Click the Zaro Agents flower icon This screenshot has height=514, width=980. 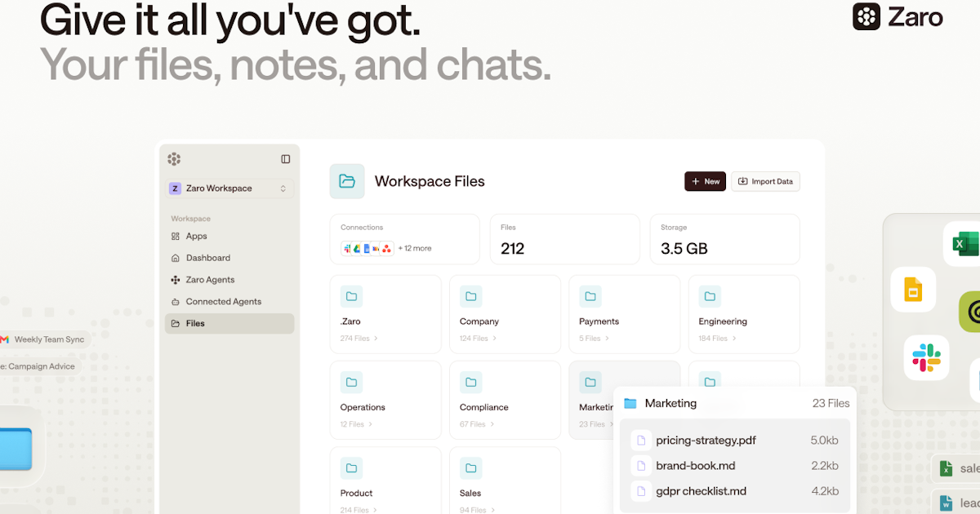pyautogui.click(x=176, y=280)
